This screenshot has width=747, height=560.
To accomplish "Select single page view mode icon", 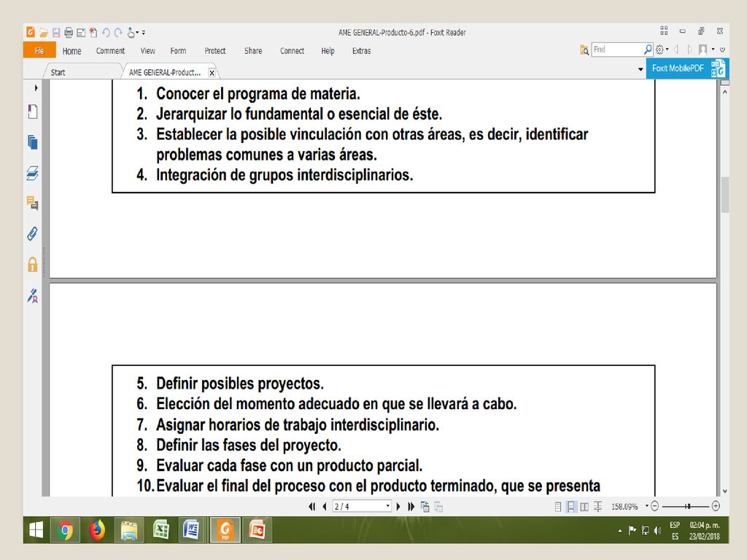I will click(x=558, y=507).
